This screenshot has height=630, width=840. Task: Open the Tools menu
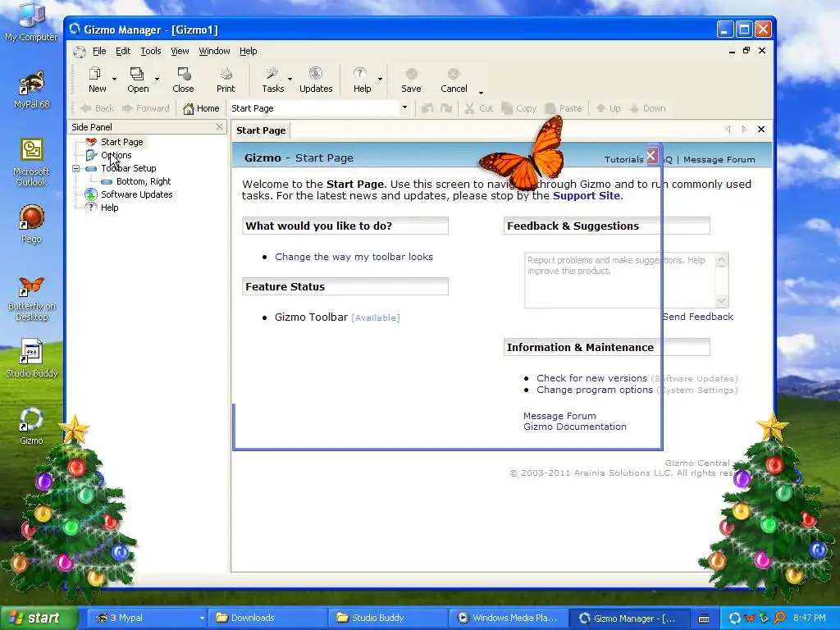(151, 51)
